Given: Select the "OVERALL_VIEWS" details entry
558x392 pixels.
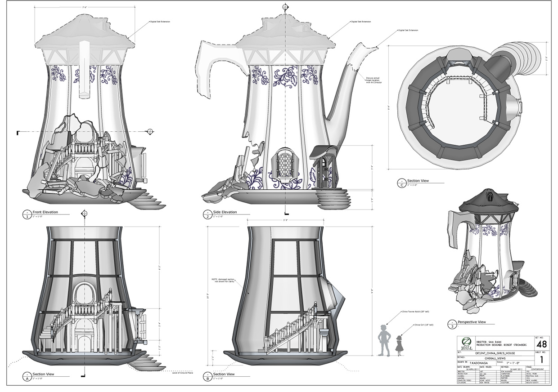Looking at the screenshot, I should (495, 359).
